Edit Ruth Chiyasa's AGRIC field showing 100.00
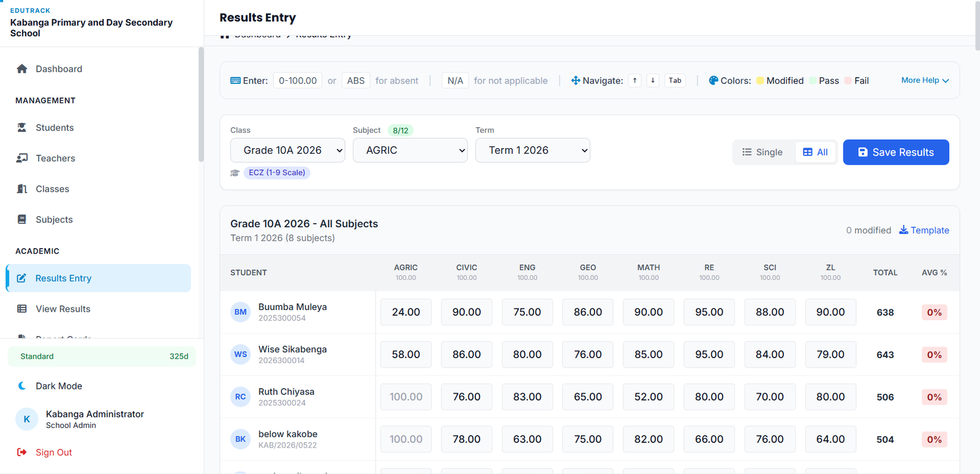980x474 pixels. [x=405, y=396]
